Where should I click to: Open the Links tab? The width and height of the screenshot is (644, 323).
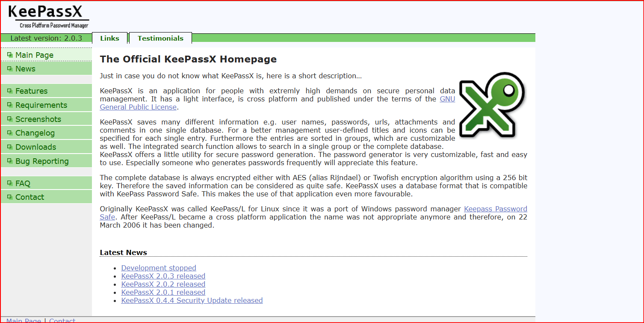click(109, 38)
